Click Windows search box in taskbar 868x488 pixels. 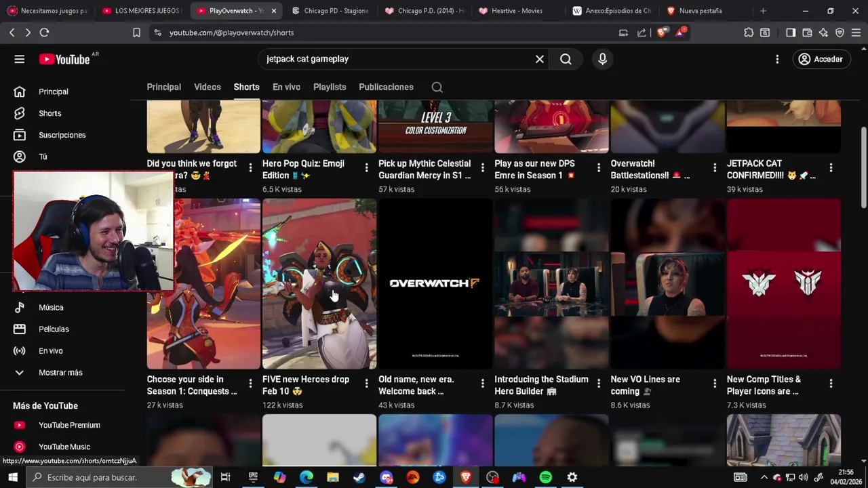(x=119, y=477)
